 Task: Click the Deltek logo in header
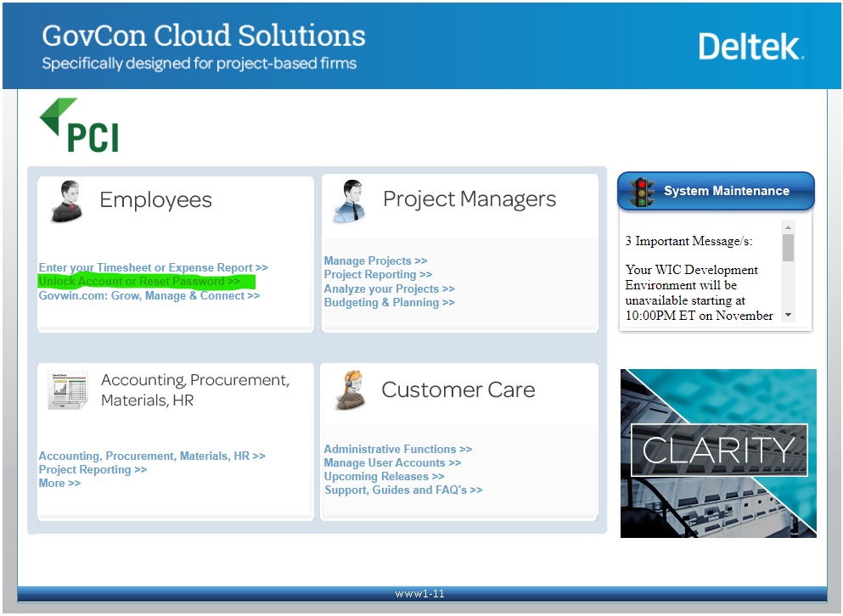click(x=750, y=47)
